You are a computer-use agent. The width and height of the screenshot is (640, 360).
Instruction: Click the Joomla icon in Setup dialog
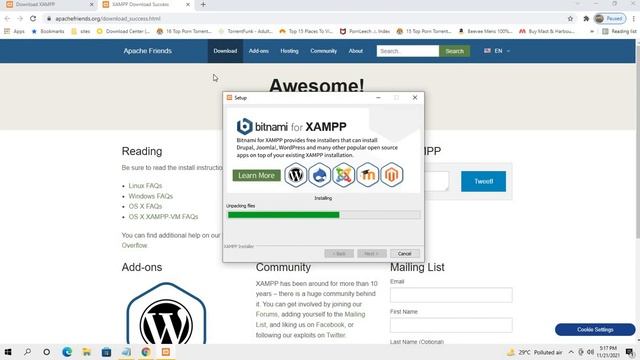tap(344, 175)
